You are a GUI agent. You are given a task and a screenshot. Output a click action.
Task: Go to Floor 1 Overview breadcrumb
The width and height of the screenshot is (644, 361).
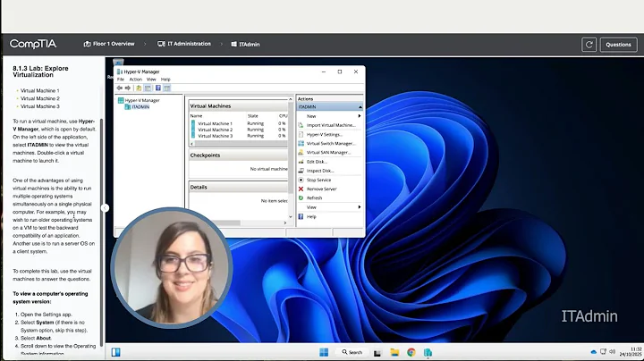point(109,44)
